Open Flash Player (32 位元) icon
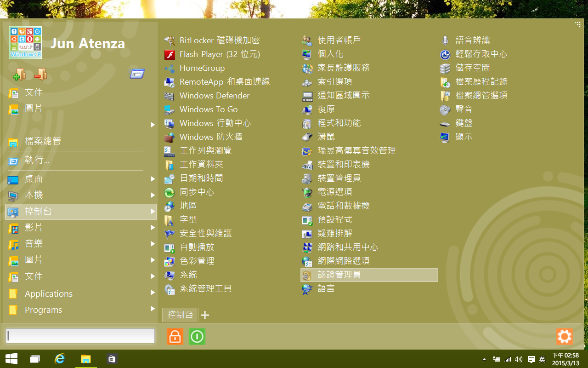This screenshot has height=368, width=588. click(170, 54)
